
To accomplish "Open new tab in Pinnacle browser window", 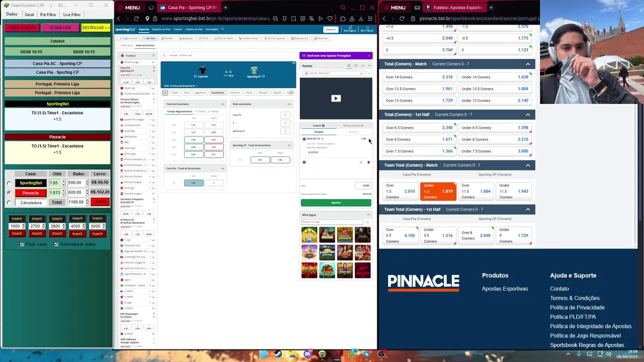I will [x=491, y=8].
